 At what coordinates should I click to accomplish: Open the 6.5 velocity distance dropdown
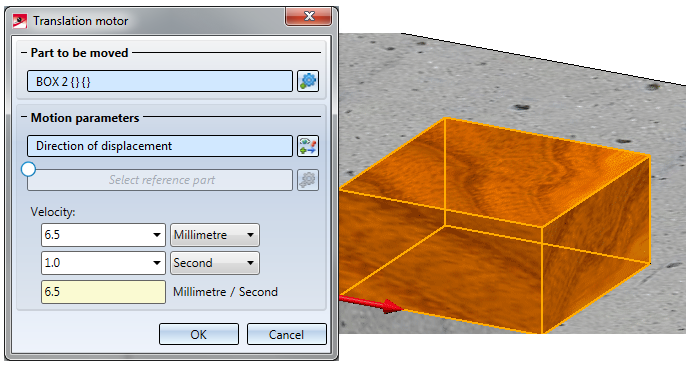click(x=156, y=235)
